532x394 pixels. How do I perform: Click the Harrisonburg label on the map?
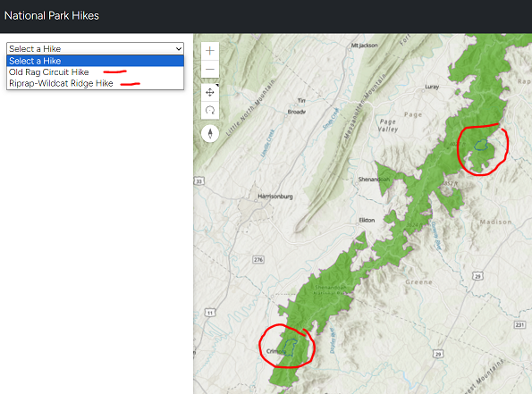click(275, 197)
